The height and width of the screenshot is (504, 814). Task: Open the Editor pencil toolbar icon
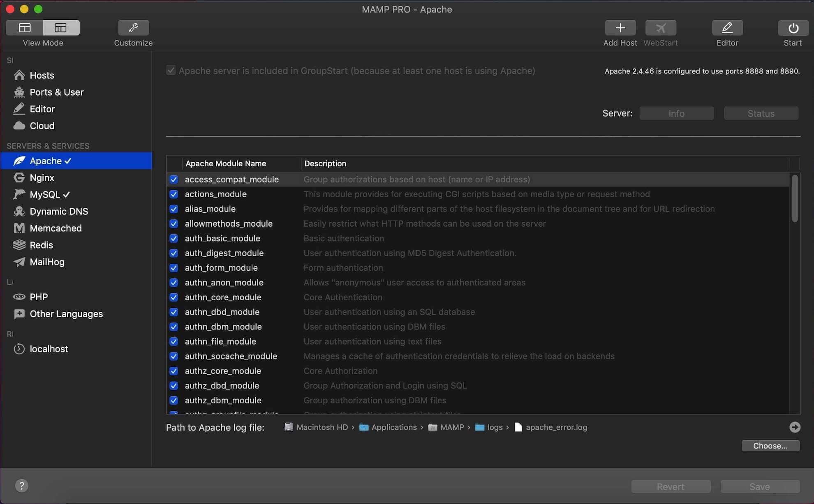point(727,28)
